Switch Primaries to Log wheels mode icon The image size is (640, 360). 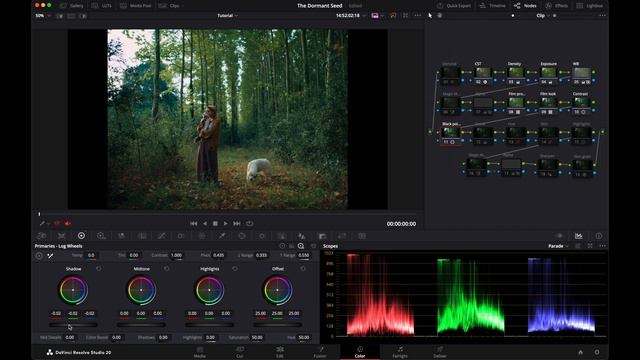(x=301, y=246)
